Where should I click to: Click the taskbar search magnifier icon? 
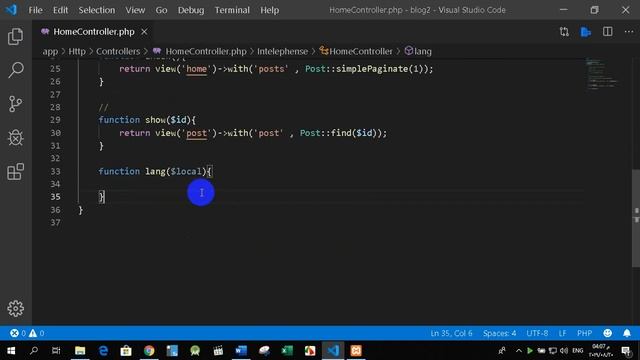(x=34, y=351)
